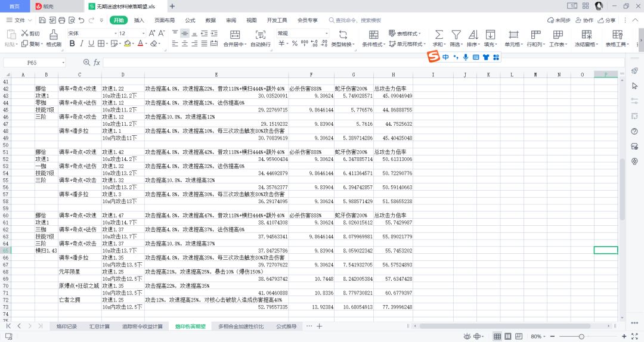Toggle vertical middle alignment
The width and height of the screenshot is (644, 342).
(185, 33)
